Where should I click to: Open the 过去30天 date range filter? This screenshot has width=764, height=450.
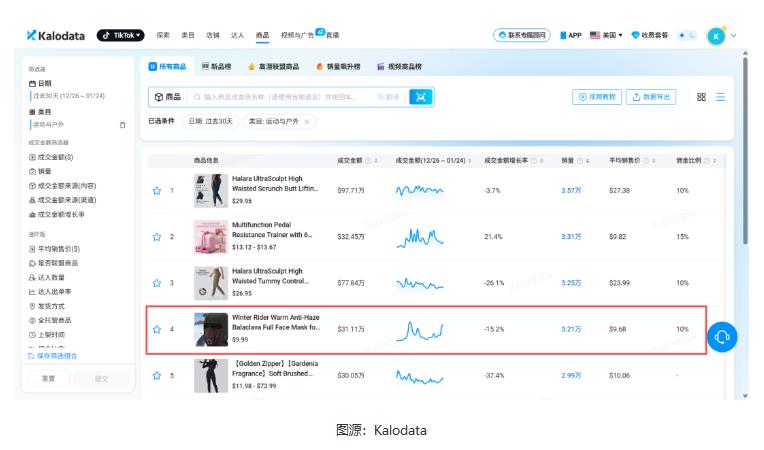tap(69, 96)
